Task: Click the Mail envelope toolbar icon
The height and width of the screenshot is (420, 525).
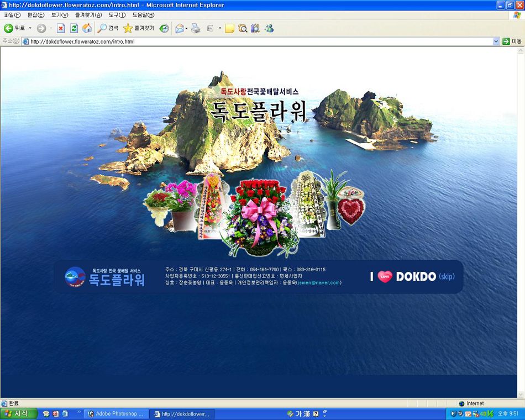Action: tap(179, 28)
